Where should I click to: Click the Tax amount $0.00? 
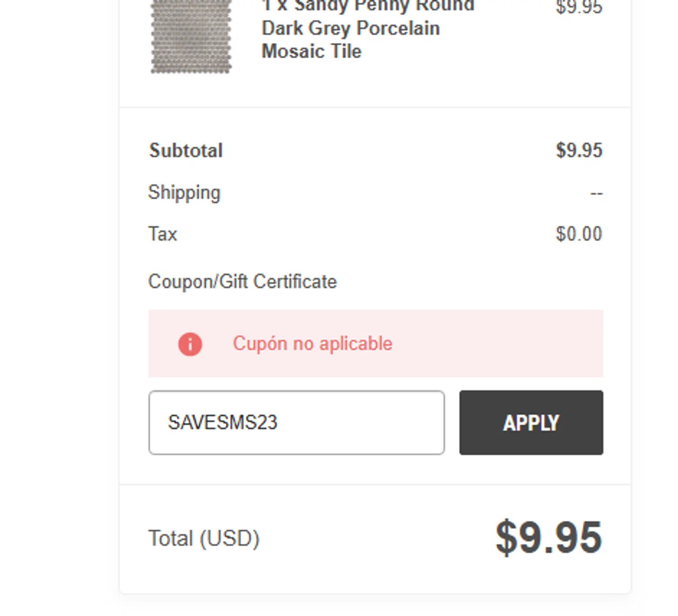point(579,234)
